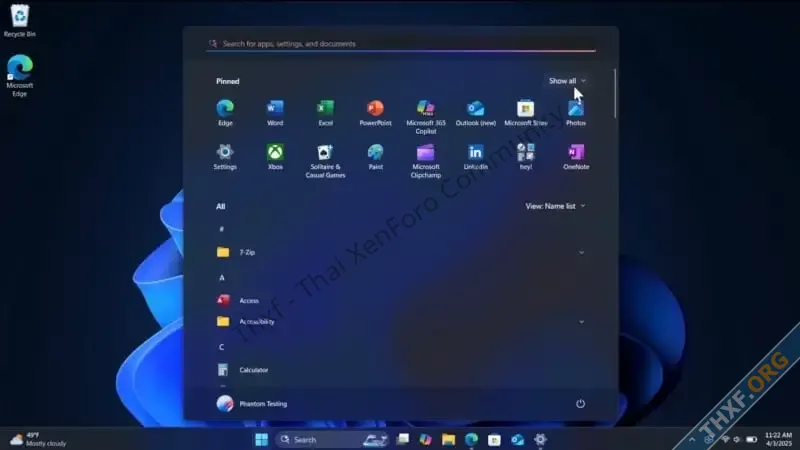Open LinkedIn pinned app
The image size is (800, 450).
(x=476, y=157)
